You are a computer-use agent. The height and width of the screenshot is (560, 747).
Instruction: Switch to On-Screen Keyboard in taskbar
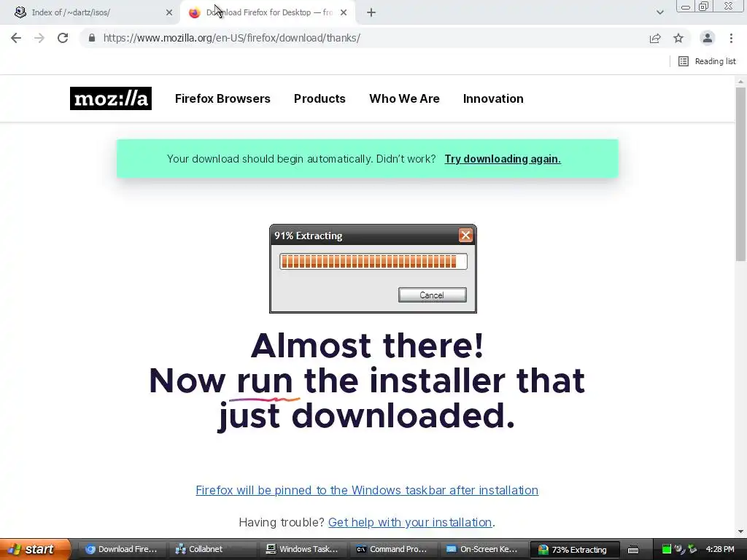tap(484, 550)
